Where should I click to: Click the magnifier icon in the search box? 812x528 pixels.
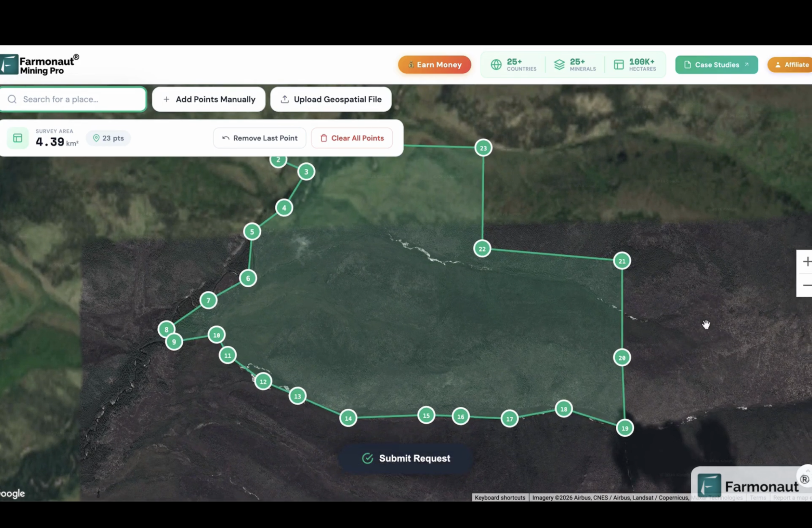(12, 99)
